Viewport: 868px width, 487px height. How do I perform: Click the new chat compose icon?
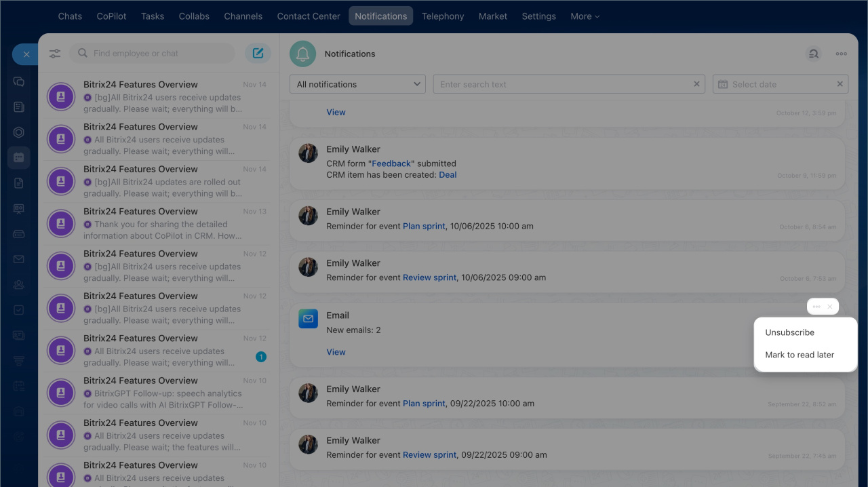pyautogui.click(x=258, y=54)
